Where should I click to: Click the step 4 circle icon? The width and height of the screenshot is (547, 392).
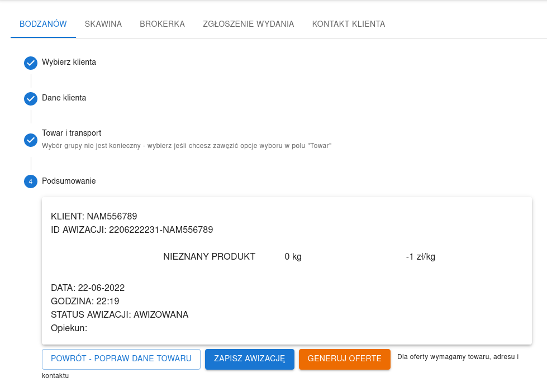[x=31, y=182]
